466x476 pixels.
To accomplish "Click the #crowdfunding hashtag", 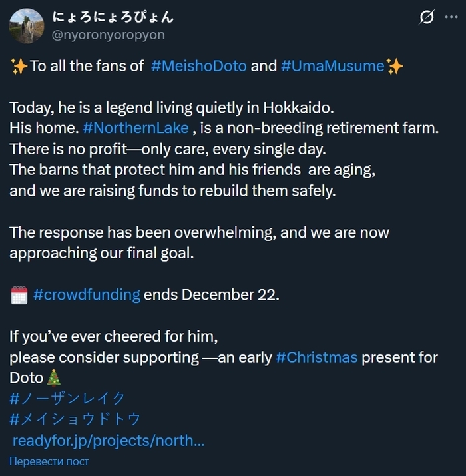I will (x=87, y=295).
